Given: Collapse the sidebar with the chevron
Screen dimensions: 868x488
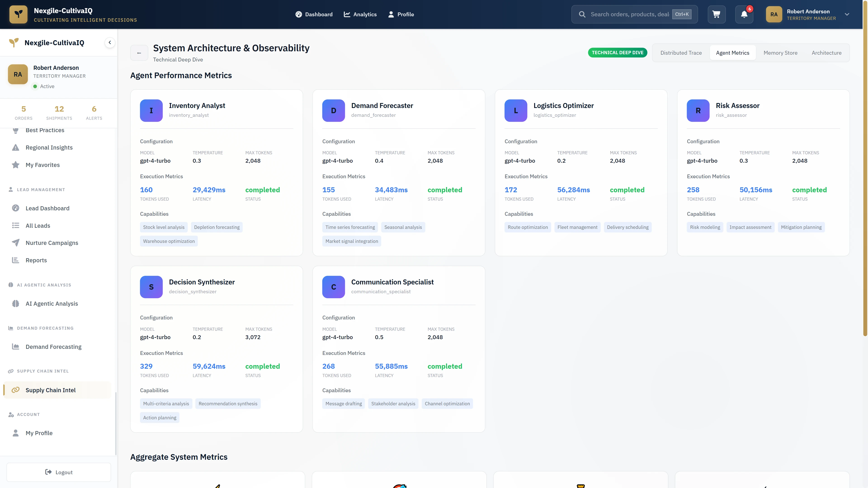Looking at the screenshot, I should [x=109, y=42].
